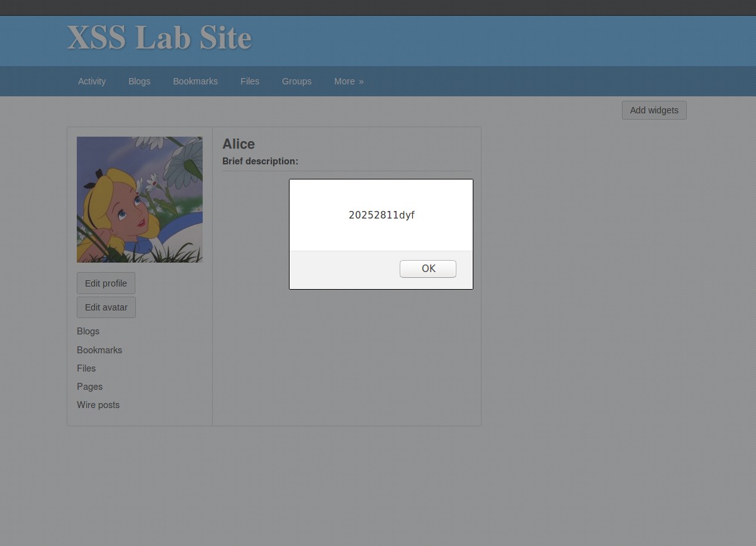
Task: Click the Add widgets button
Action: point(654,110)
